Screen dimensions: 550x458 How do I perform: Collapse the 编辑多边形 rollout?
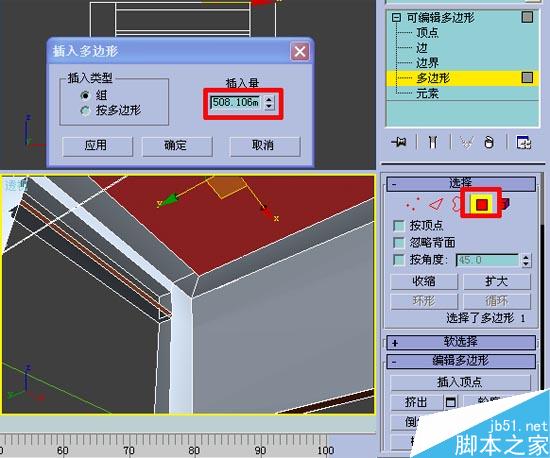461,361
